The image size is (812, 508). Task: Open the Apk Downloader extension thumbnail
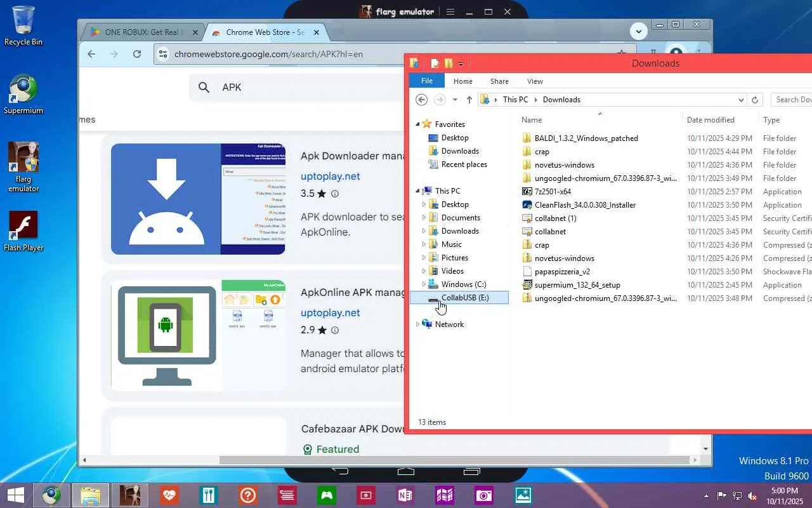click(198, 199)
